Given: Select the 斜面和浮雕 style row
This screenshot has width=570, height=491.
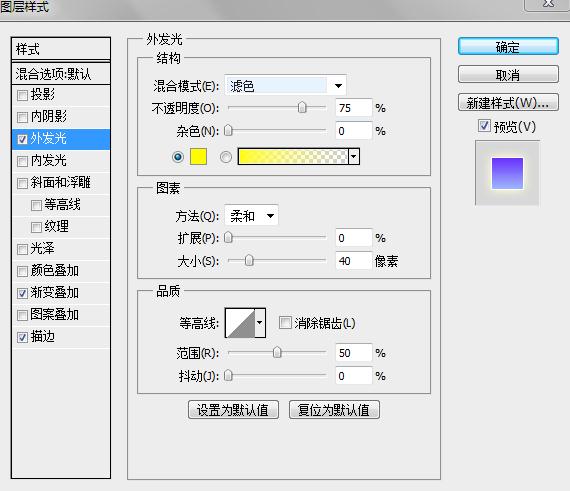Looking at the screenshot, I should pyautogui.click(x=61, y=183).
